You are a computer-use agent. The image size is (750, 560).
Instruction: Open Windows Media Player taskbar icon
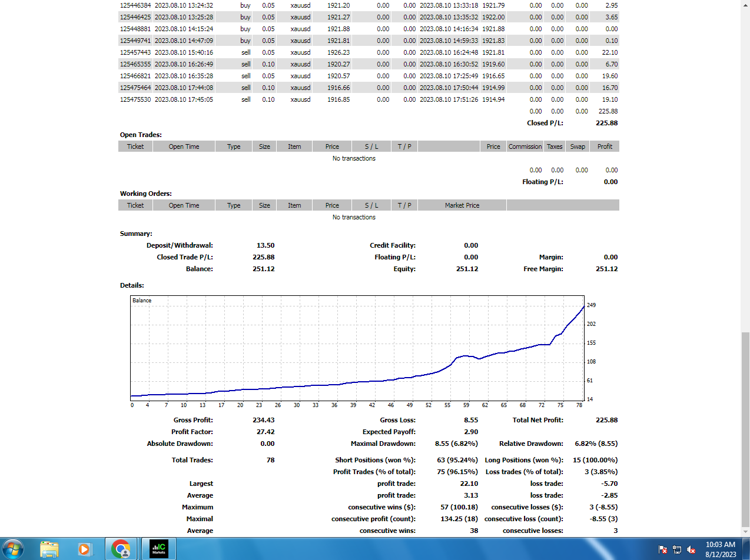click(84, 549)
